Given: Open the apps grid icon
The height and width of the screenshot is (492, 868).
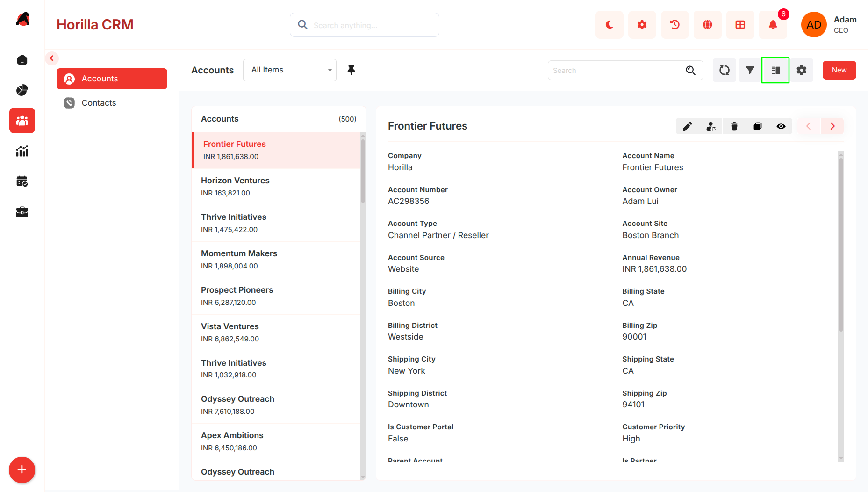Looking at the screenshot, I should tap(740, 25).
